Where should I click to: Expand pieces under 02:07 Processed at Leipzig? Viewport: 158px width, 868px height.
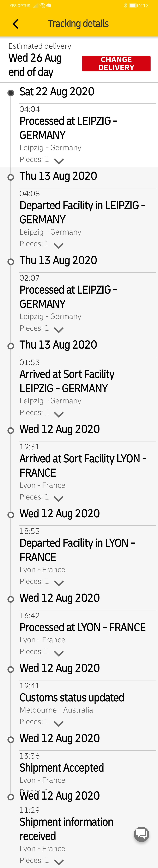[59, 330]
